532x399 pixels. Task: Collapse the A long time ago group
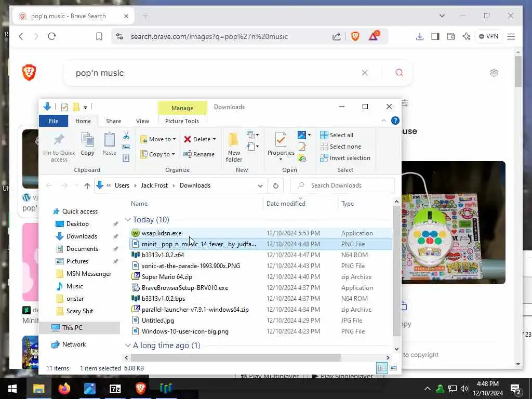coord(128,345)
